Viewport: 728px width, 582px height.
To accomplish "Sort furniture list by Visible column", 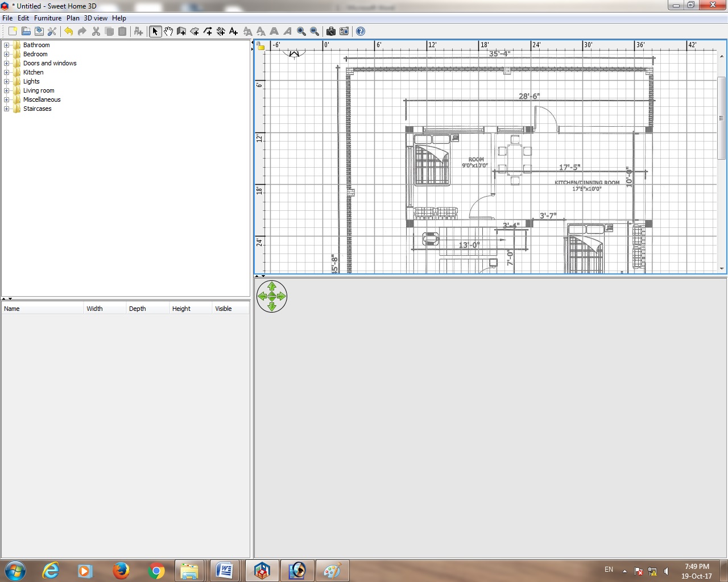I will pyautogui.click(x=231, y=309).
